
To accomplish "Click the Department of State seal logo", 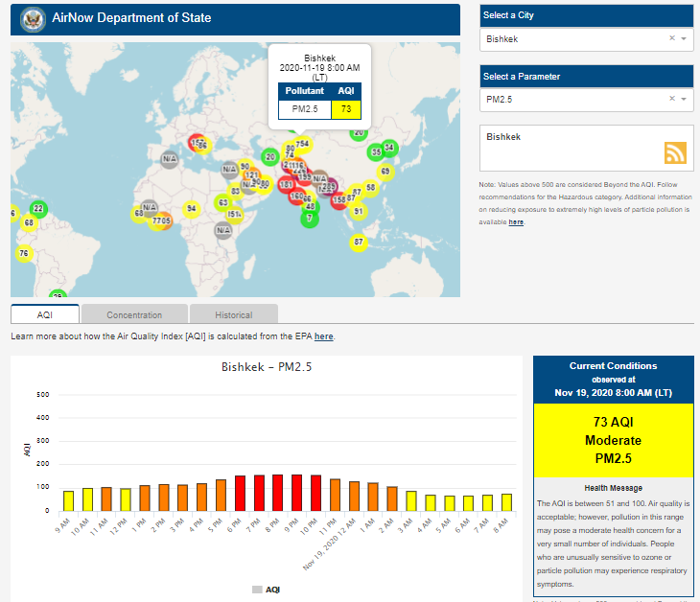I will click(x=32, y=18).
